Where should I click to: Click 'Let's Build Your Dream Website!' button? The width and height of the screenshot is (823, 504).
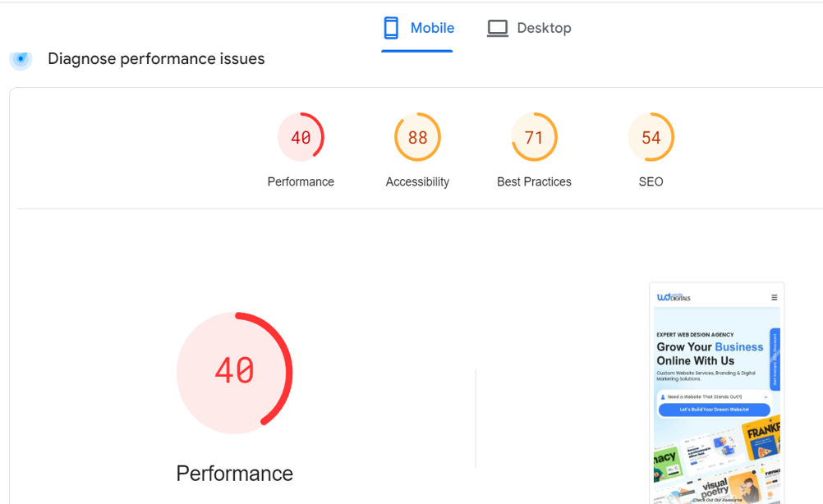pos(714,409)
